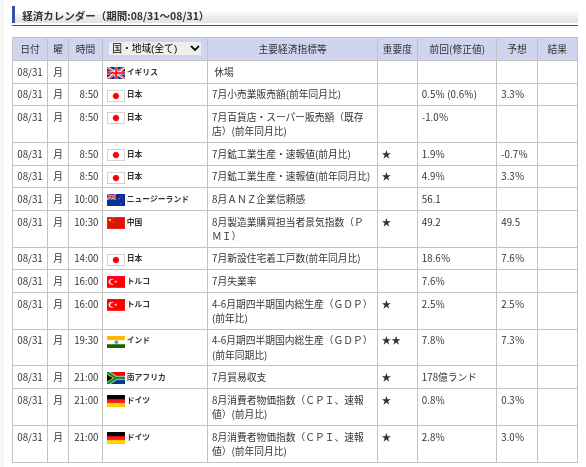This screenshot has height=467, width=586.
Task: Click the India flag icon
Action: [x=116, y=342]
